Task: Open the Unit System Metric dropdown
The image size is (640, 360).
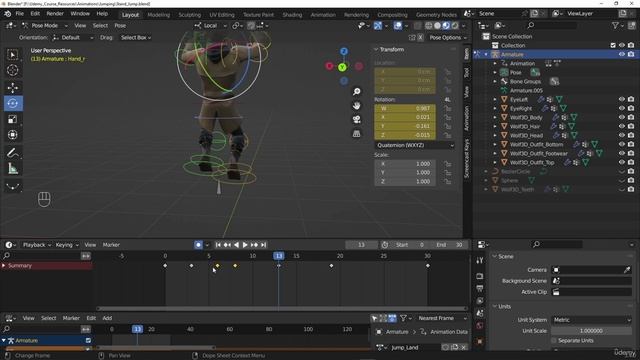Action: tap(591, 320)
